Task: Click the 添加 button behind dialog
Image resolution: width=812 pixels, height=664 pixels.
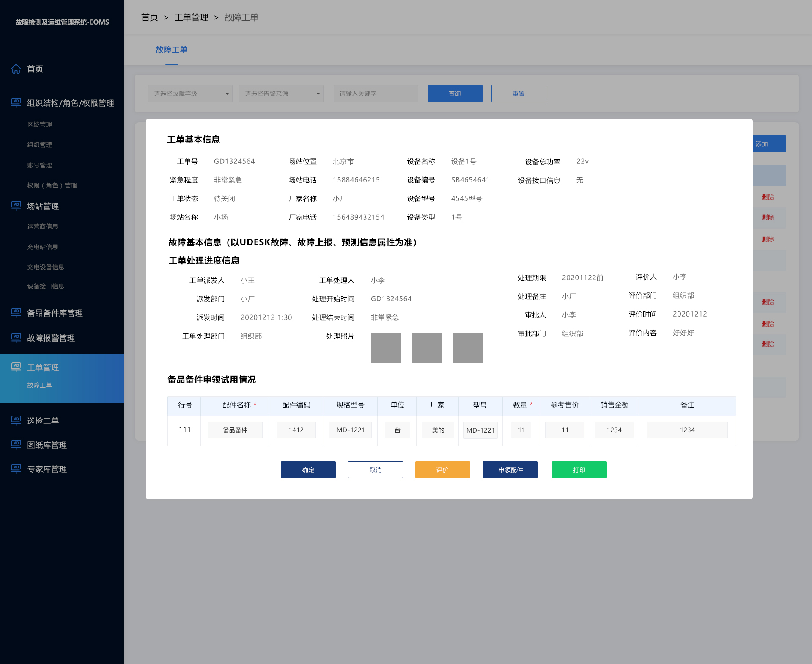Action: pos(769,144)
